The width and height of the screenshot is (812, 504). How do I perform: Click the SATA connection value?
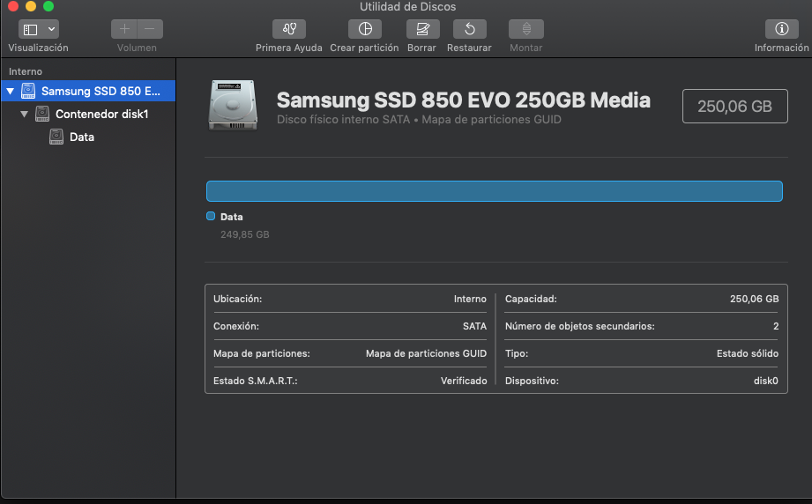tap(474, 326)
